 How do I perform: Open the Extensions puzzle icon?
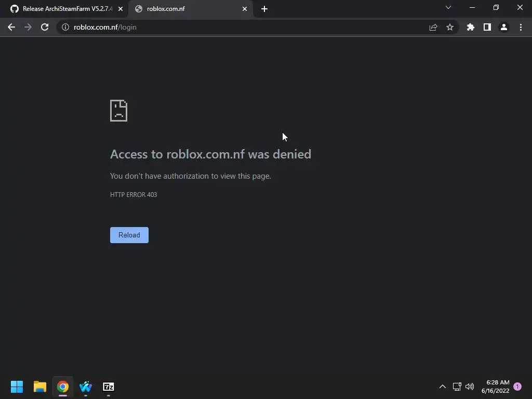471,27
